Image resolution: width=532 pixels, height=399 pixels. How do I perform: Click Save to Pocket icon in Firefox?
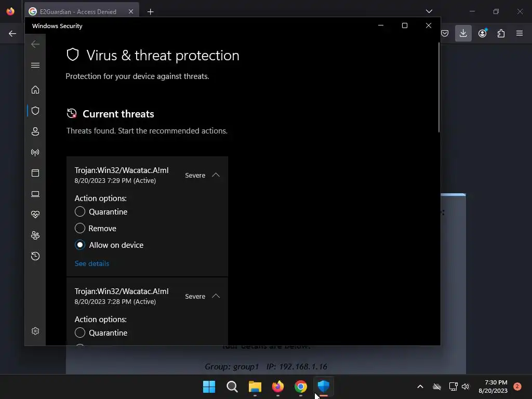point(445,33)
